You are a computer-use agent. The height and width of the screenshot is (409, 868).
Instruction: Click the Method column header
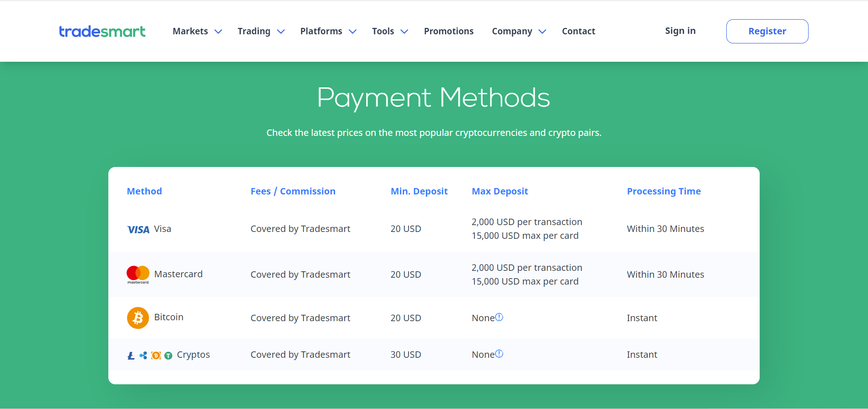coord(144,191)
